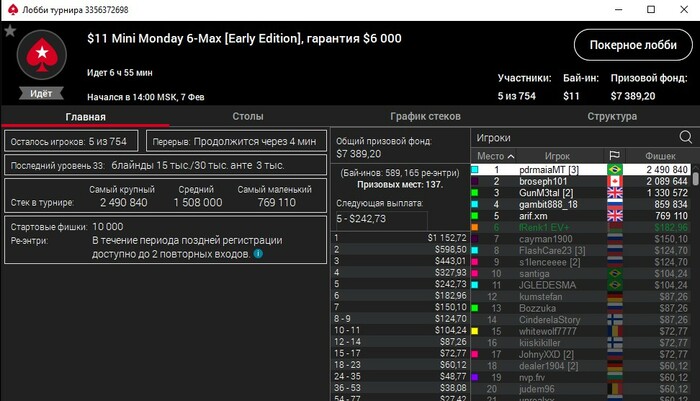
Task: Click UK flag next to GunM3tal
Action: [x=615, y=193]
